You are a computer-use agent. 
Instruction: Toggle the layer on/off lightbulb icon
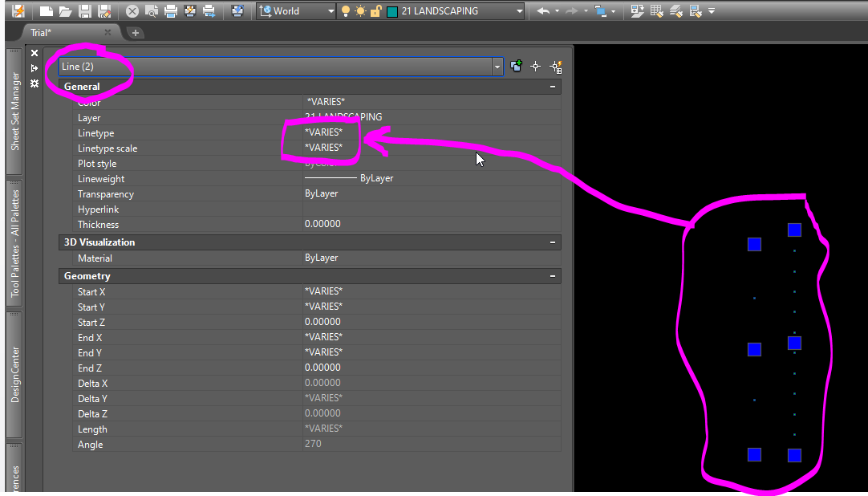pos(346,10)
